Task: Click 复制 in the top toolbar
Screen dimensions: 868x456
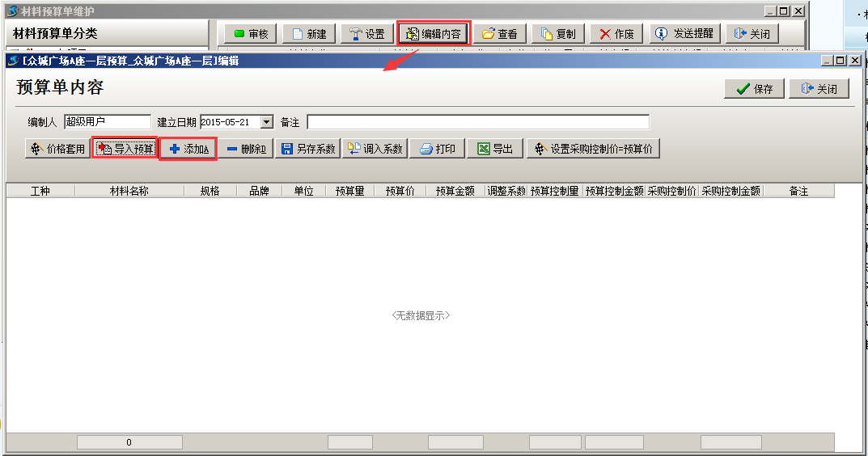Action: coord(557,34)
